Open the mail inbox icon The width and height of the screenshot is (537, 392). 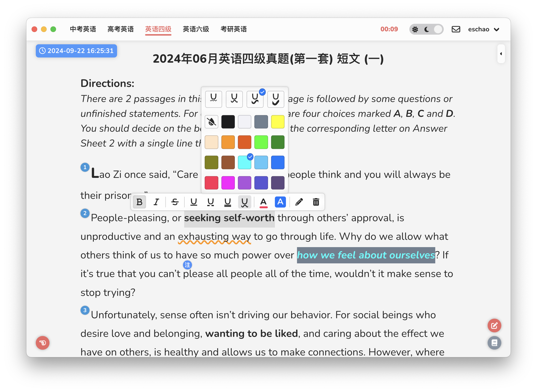[x=456, y=29]
